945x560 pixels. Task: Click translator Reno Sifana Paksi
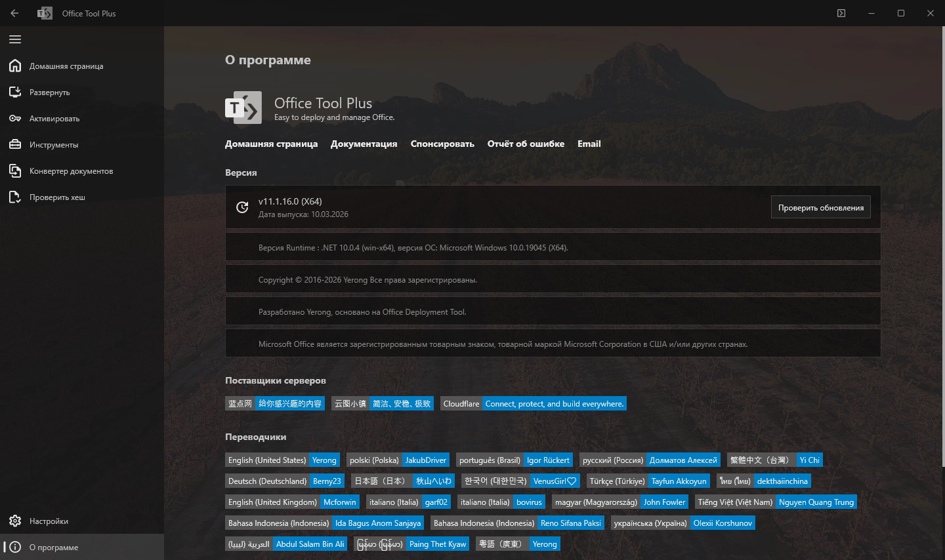(x=571, y=523)
